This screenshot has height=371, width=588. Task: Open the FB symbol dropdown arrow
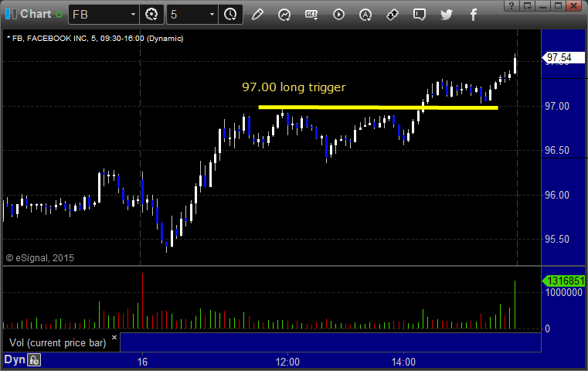[133, 14]
